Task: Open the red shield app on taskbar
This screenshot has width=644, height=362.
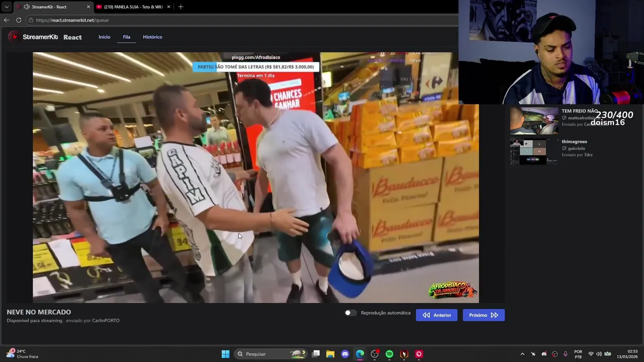Action: (404, 354)
